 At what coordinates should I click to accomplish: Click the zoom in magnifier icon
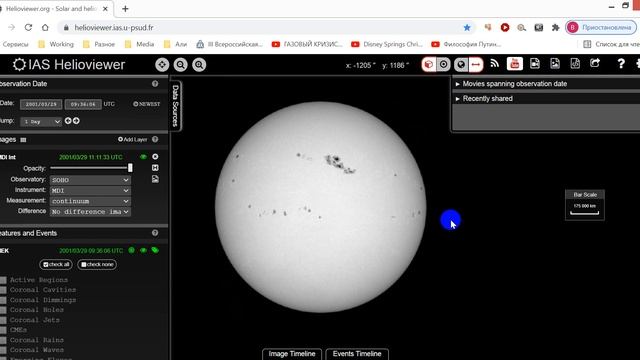[x=199, y=65]
